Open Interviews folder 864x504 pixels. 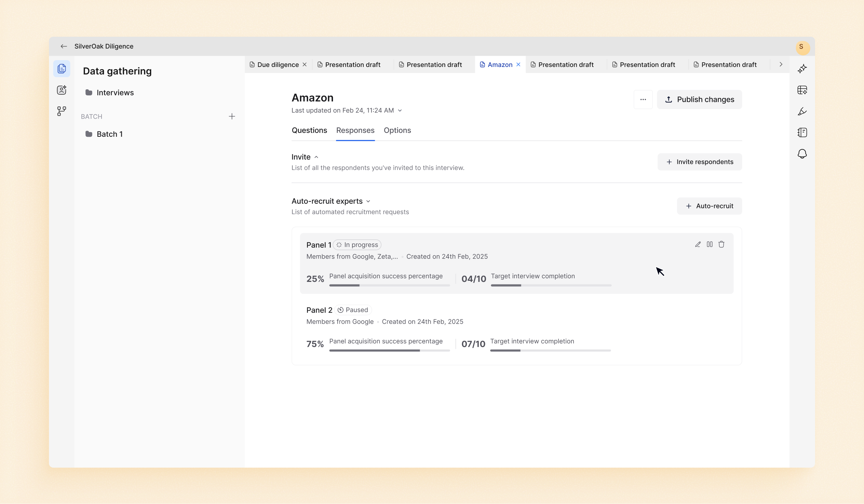109,93
